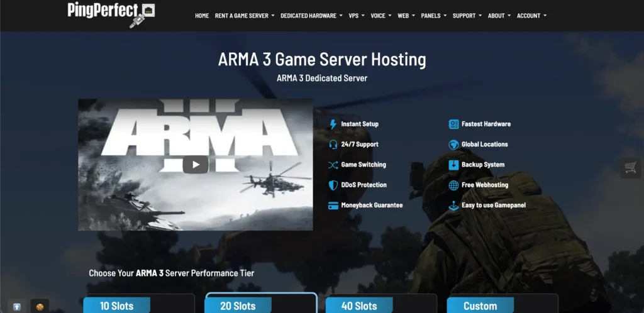Select the 10 Slots tier
Viewport: 644px width, 313px height.
tap(117, 306)
